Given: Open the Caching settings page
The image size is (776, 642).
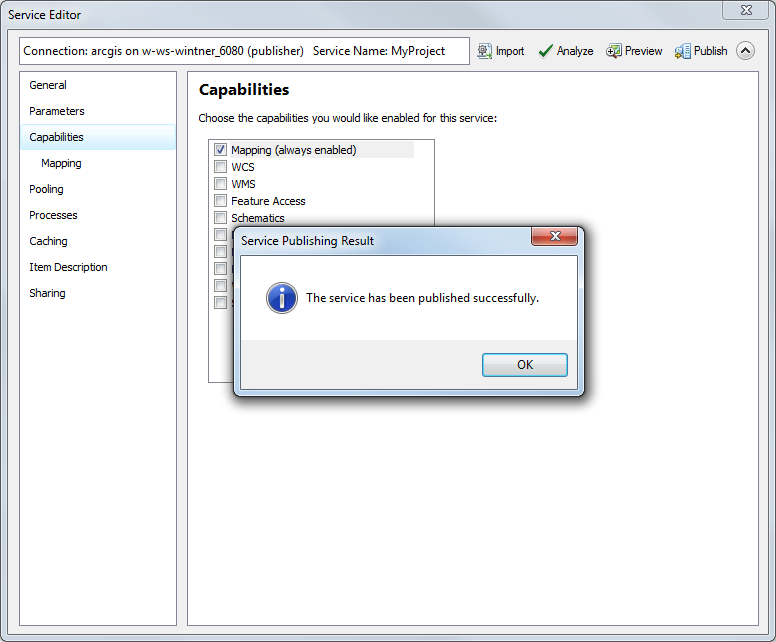Looking at the screenshot, I should click(98, 241).
